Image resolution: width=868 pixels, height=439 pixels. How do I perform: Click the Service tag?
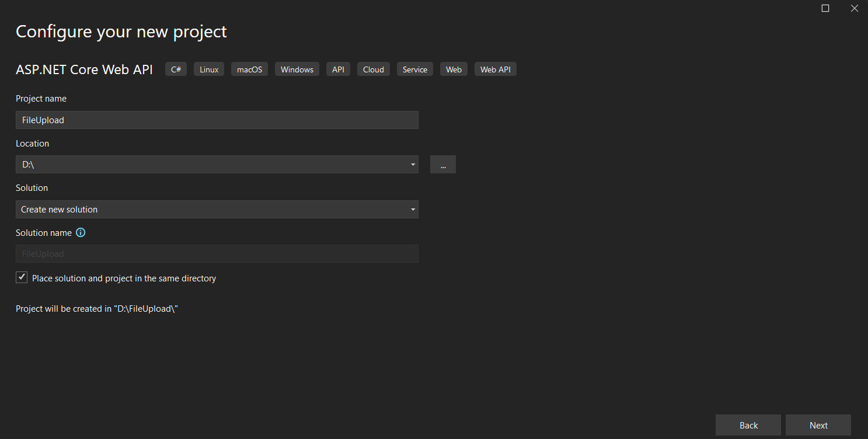click(414, 69)
